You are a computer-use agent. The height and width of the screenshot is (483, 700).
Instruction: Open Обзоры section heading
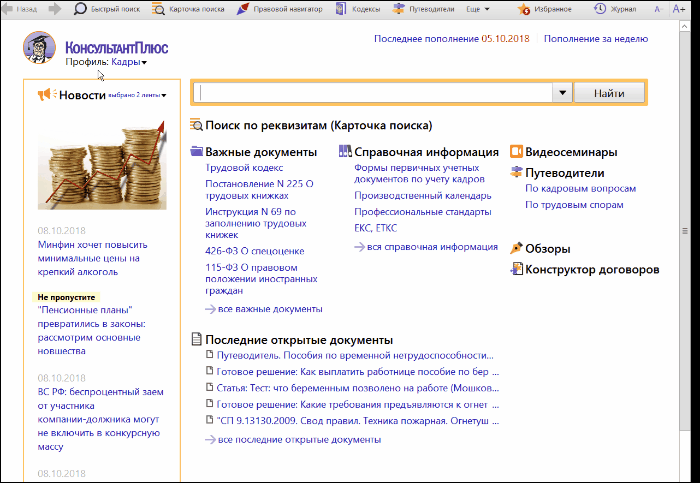click(x=547, y=249)
